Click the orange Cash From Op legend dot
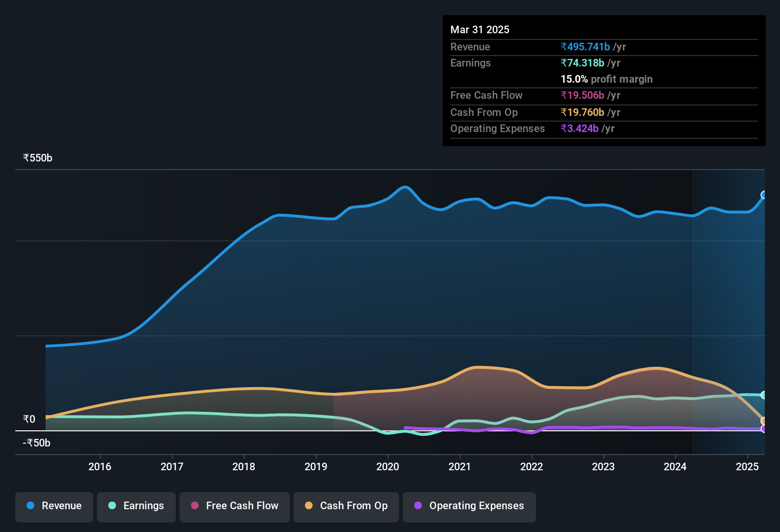The height and width of the screenshot is (532, 780). 309,506
